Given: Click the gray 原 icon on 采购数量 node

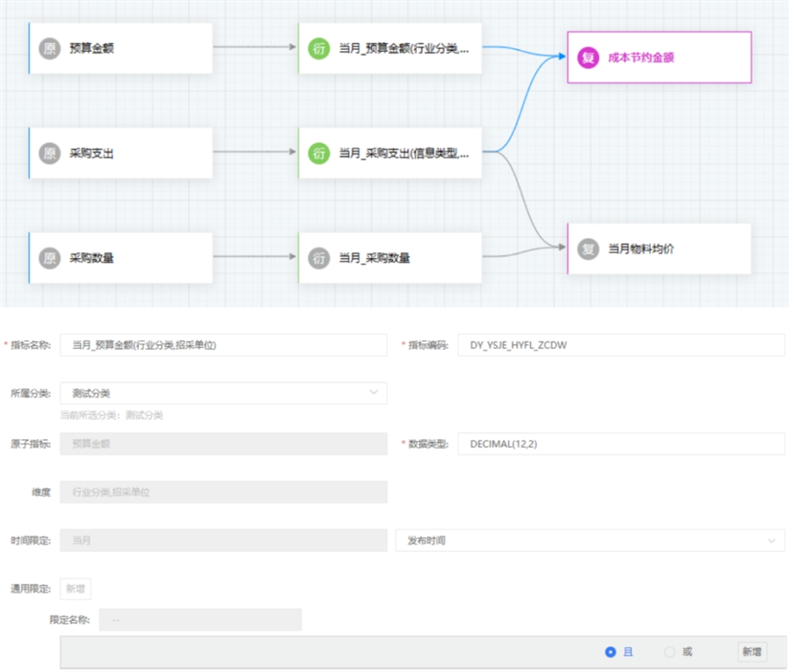Looking at the screenshot, I should click(x=50, y=257).
